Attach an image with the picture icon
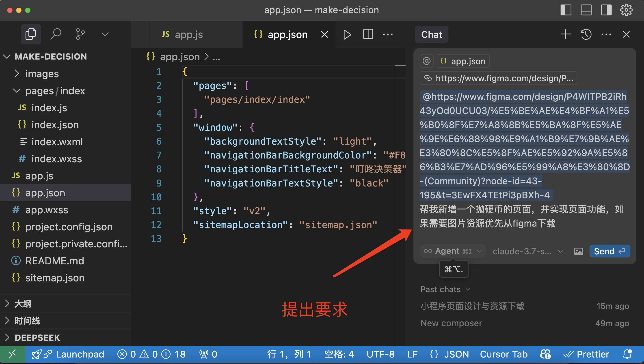The height and width of the screenshot is (364, 644). tap(578, 251)
